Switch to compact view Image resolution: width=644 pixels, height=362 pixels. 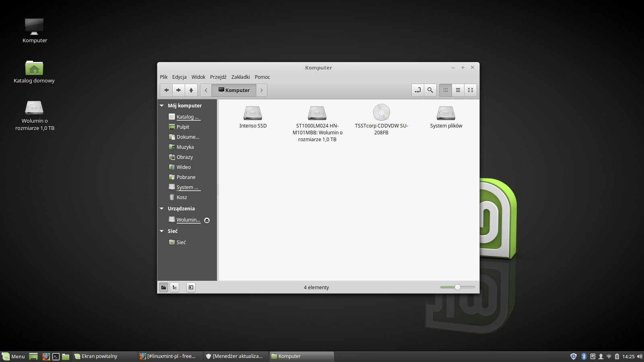tap(471, 90)
